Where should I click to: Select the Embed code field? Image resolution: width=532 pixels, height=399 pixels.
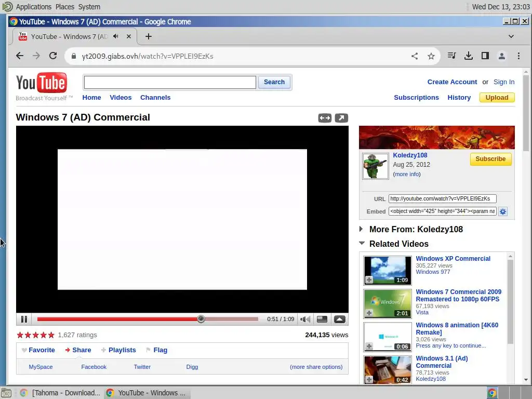(x=443, y=211)
